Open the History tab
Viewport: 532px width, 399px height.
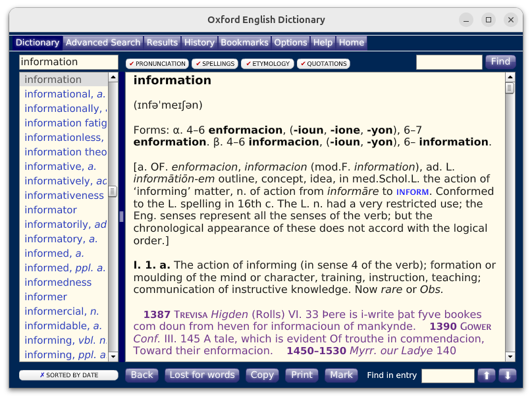pos(199,42)
